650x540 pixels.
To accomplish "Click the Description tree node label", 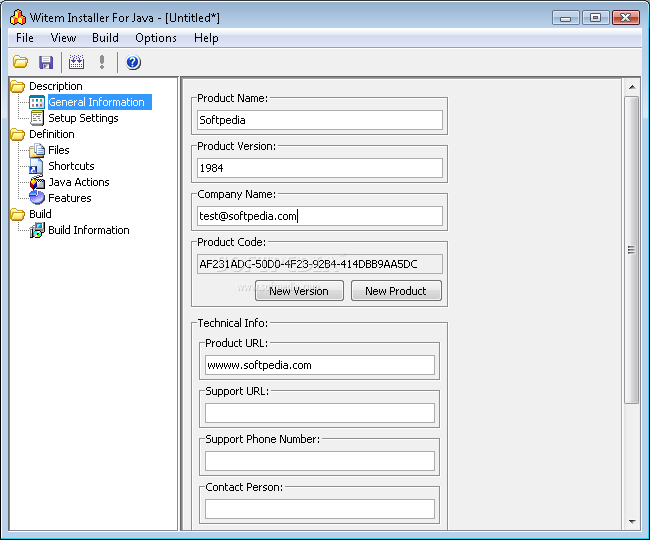I will click(x=56, y=86).
